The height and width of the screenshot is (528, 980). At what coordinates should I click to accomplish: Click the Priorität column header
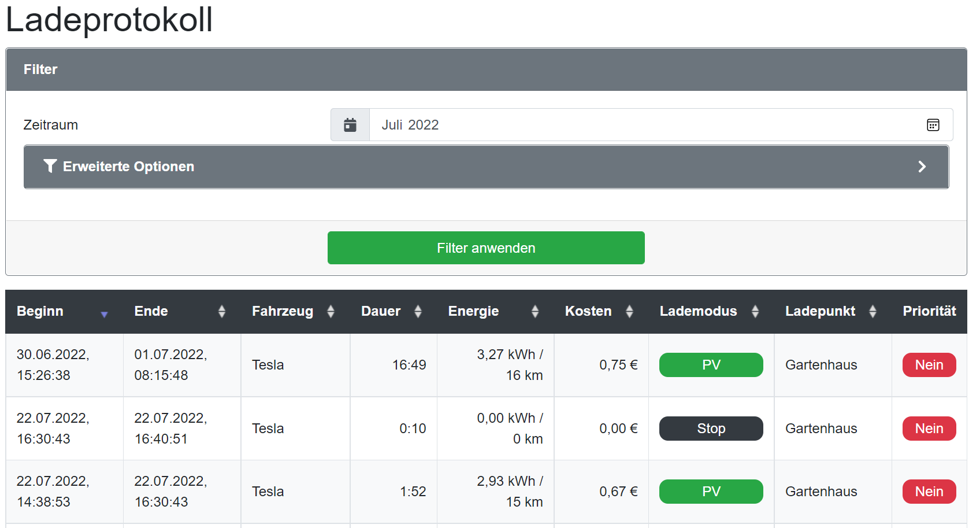click(x=929, y=311)
